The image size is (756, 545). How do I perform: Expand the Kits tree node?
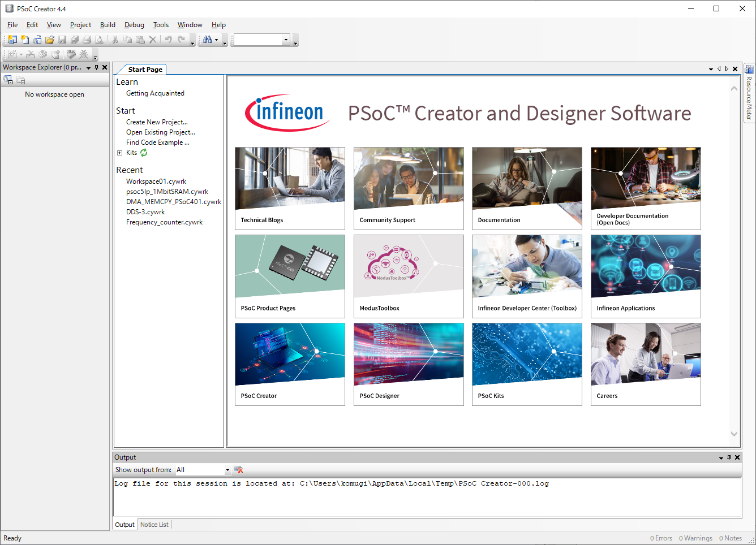[119, 153]
